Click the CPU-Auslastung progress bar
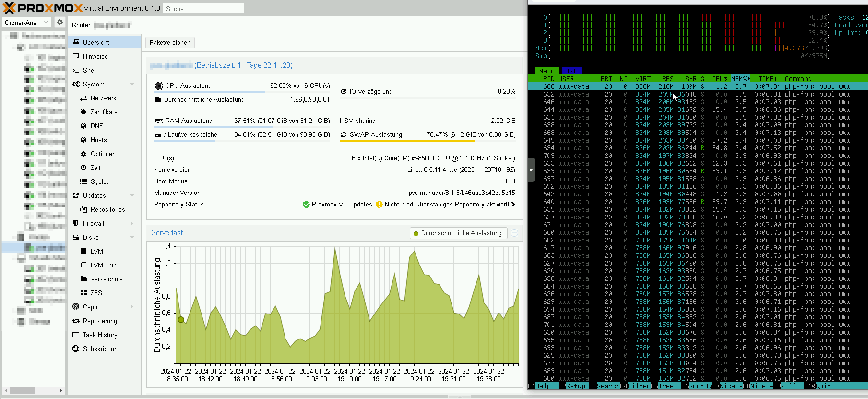The image size is (868, 399). coord(242,92)
